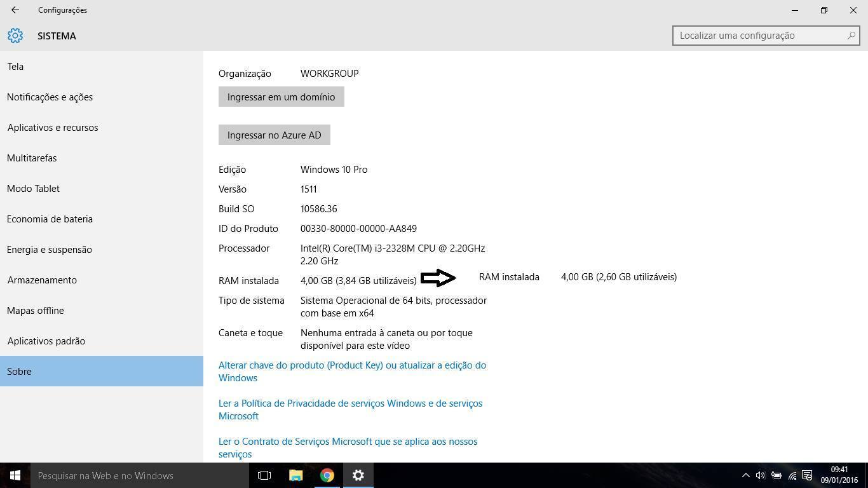Open File Explorer from the taskbar
Image resolution: width=868 pixels, height=488 pixels.
click(x=295, y=475)
